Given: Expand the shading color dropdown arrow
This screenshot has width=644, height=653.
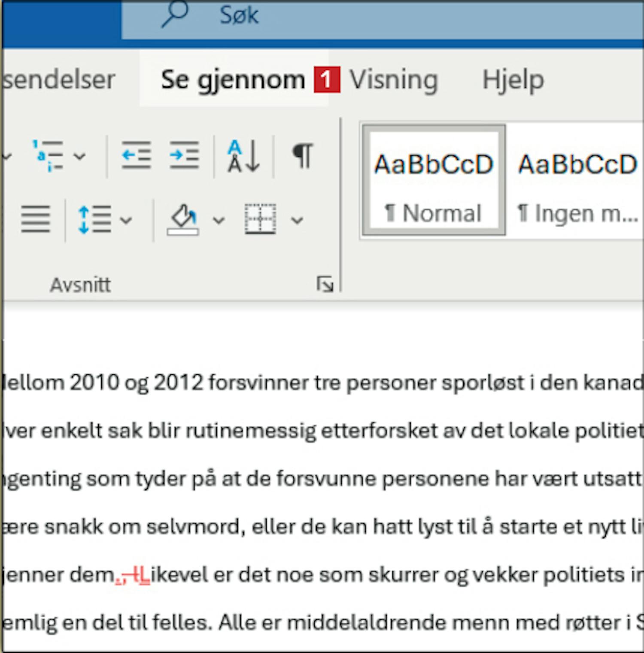Looking at the screenshot, I should [x=219, y=221].
